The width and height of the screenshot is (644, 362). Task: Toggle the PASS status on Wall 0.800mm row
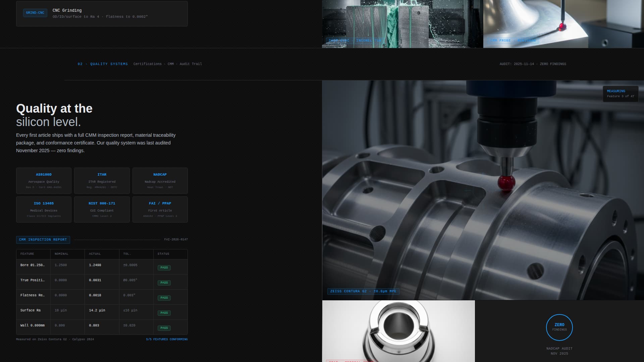[164, 327]
